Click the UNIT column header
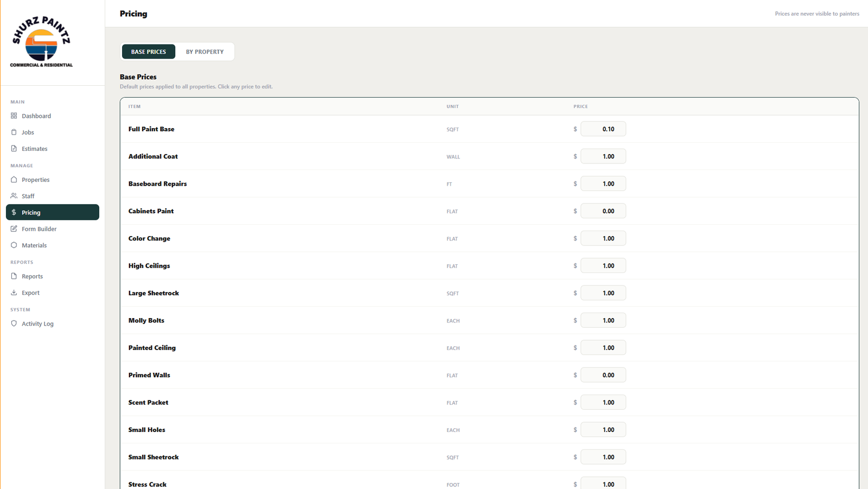The height and width of the screenshot is (489, 868). (x=452, y=106)
